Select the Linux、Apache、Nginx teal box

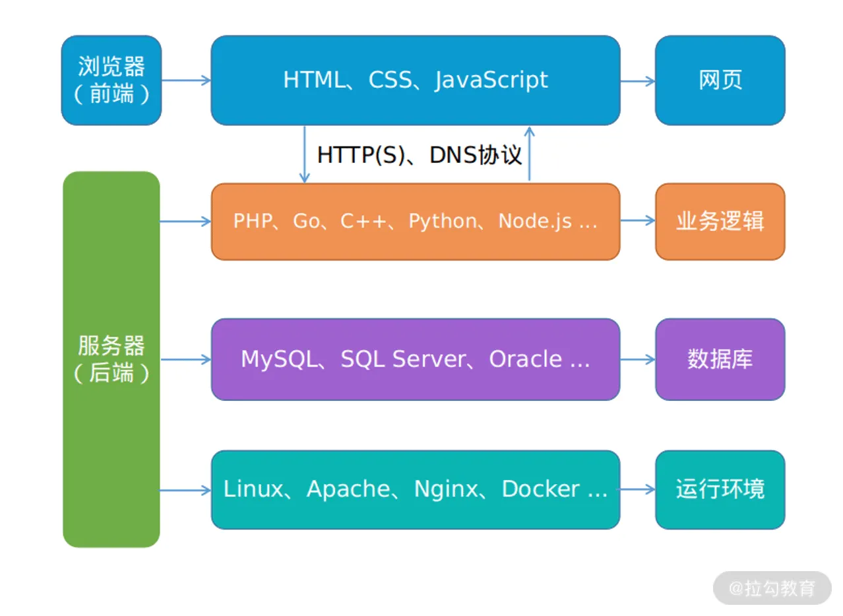coord(416,489)
